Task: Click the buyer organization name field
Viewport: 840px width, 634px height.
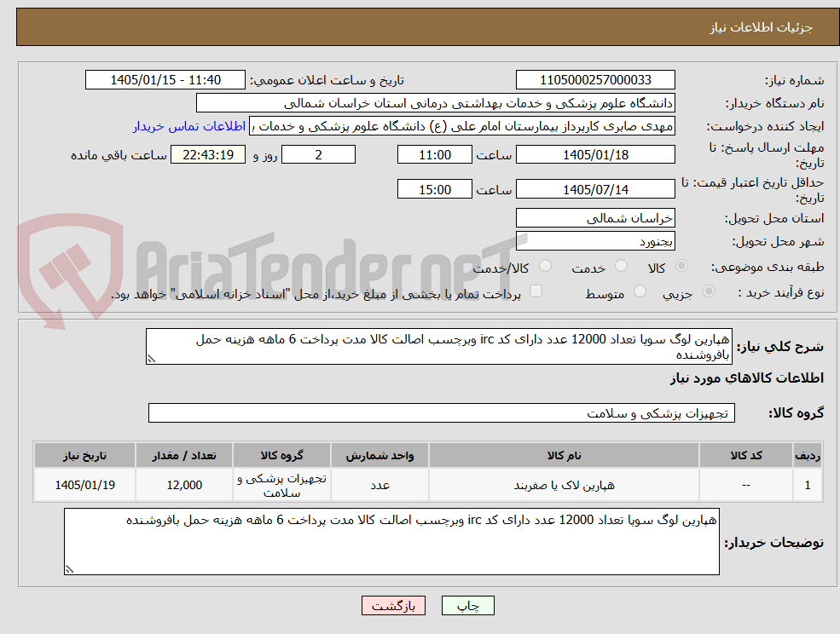Action: click(x=436, y=103)
